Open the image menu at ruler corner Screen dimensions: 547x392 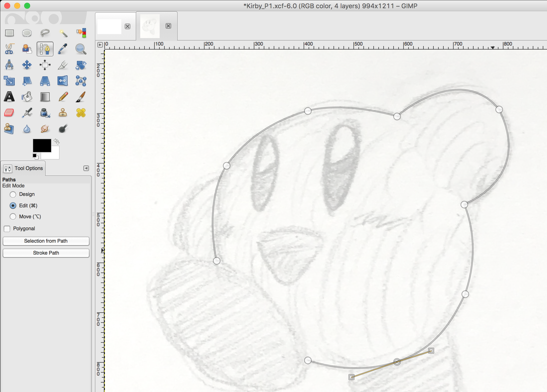[x=100, y=45]
